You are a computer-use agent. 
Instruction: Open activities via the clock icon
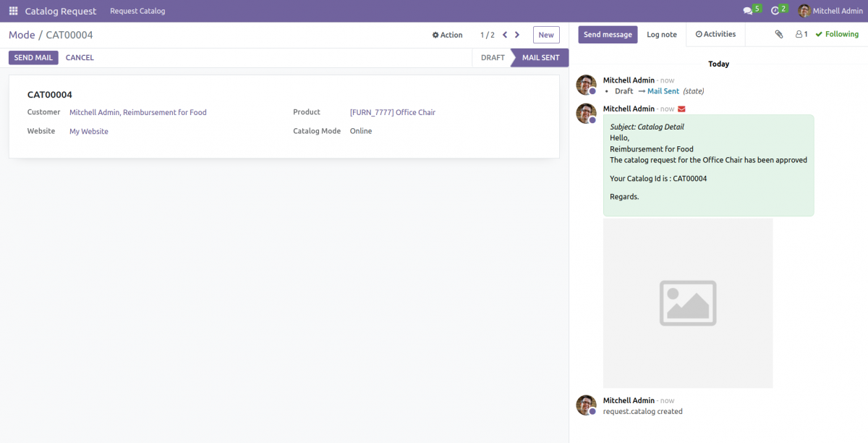776,9
